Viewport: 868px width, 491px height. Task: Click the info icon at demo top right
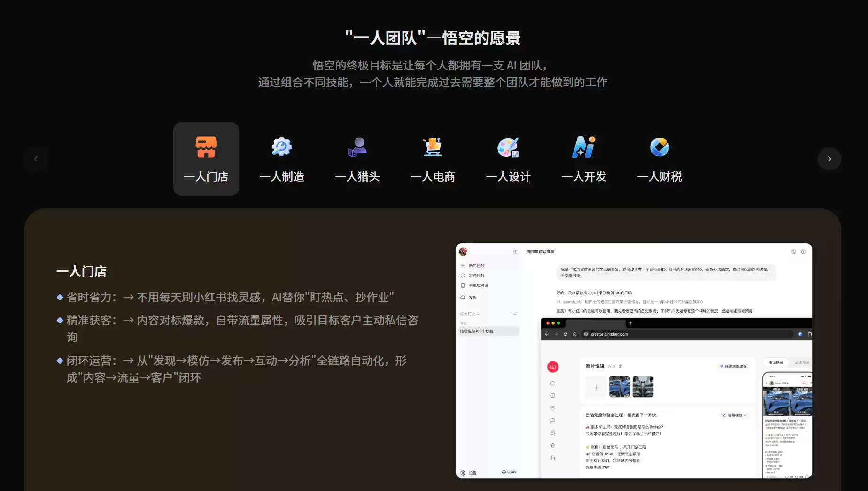point(804,252)
